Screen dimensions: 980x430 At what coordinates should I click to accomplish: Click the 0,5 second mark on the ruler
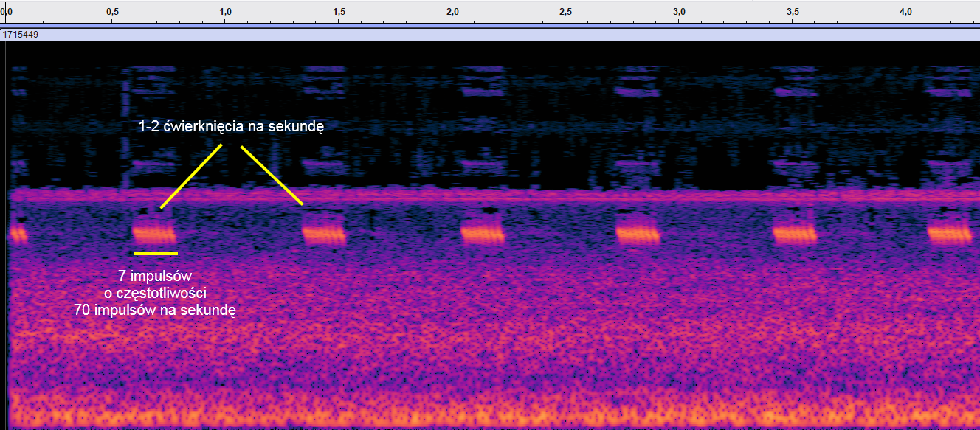(x=113, y=13)
